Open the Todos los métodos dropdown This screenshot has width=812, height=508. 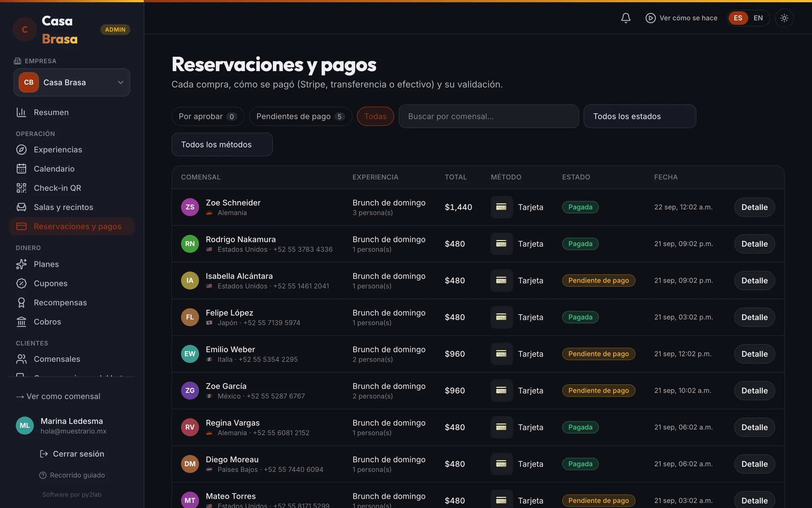pos(222,145)
